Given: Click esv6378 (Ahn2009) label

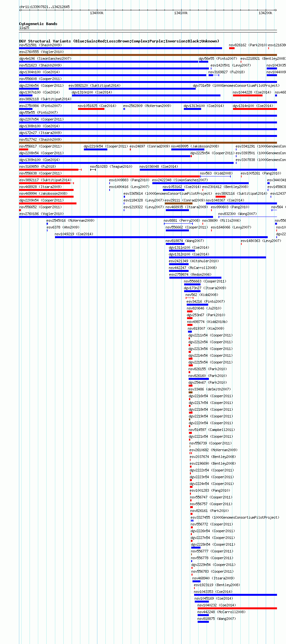Looking at the screenshot, I should 63,227.
